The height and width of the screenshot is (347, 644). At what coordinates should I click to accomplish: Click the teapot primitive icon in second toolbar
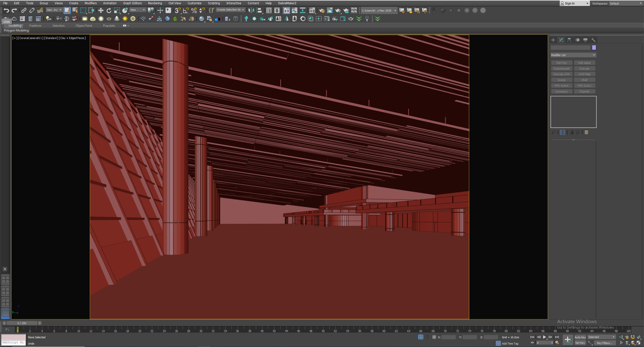pos(109,19)
